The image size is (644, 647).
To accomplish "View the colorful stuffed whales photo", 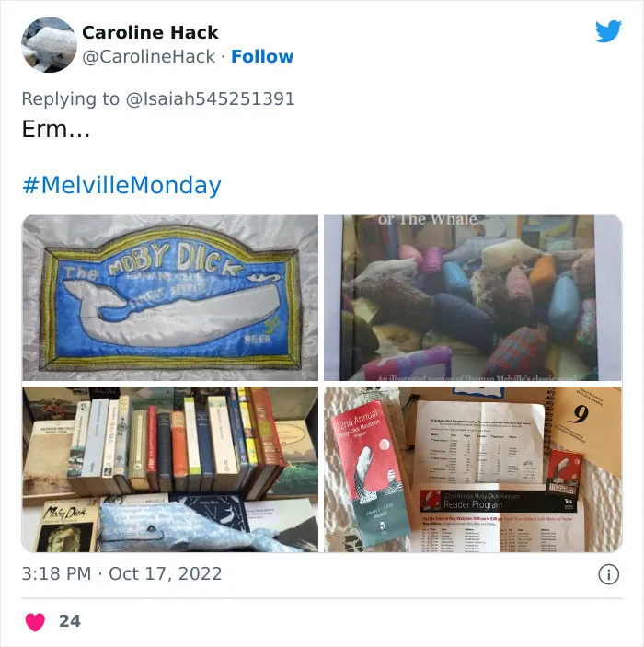I will (473, 297).
